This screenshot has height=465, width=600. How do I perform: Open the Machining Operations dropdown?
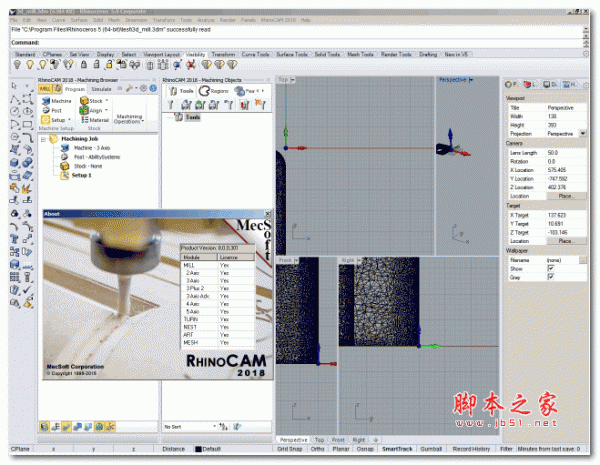pyautogui.click(x=129, y=119)
